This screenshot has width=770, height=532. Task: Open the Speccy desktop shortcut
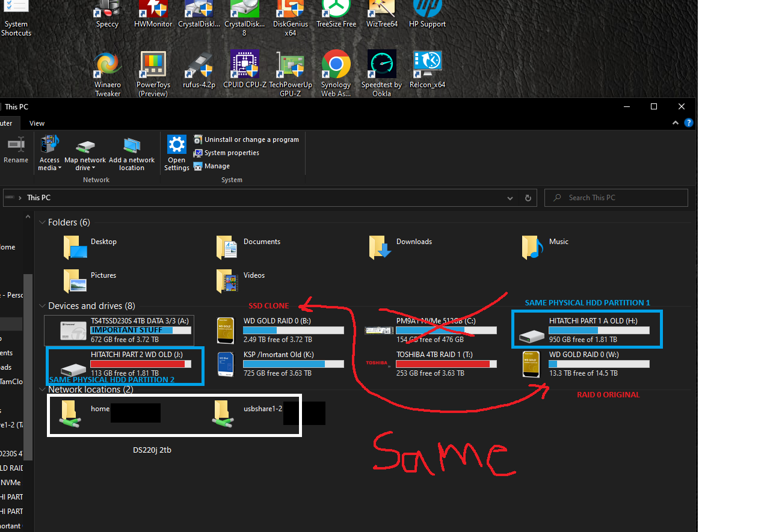coord(107,14)
